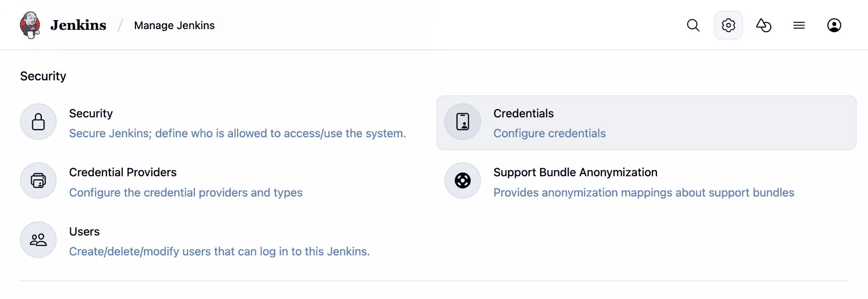Open the anonymization mappings support bundles link
Image resolution: width=868 pixels, height=299 pixels.
click(x=643, y=192)
